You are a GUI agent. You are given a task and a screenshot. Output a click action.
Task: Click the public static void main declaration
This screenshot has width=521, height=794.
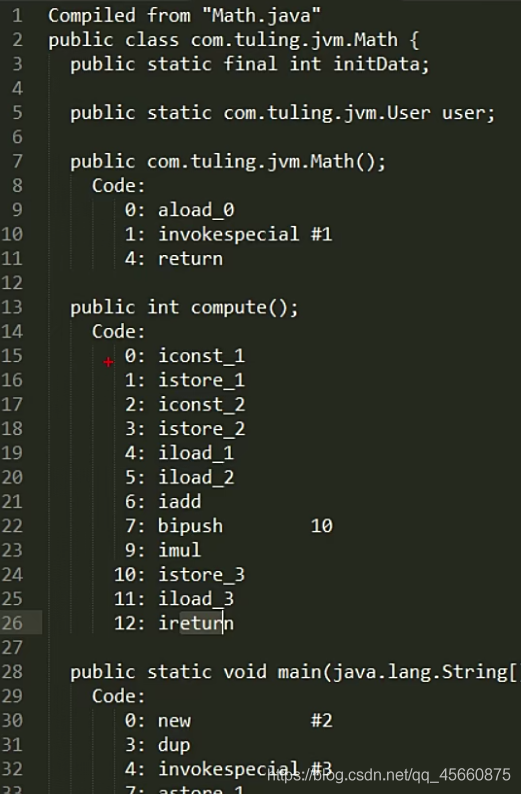click(294, 672)
